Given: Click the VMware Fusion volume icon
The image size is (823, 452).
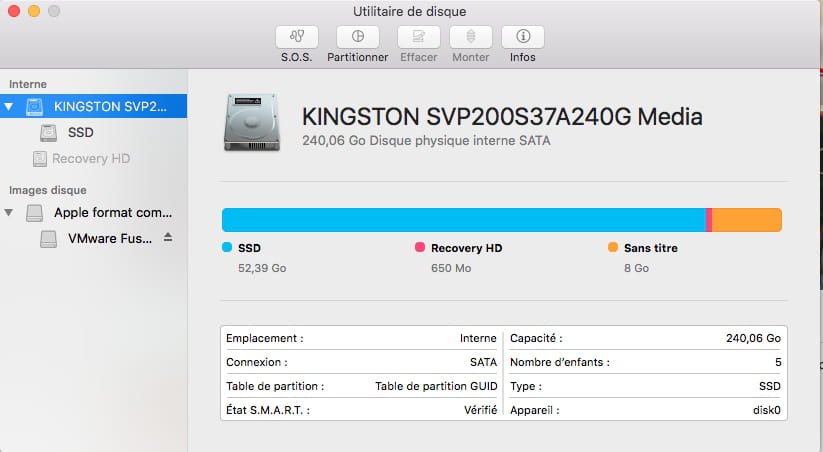Looking at the screenshot, I should (48, 239).
